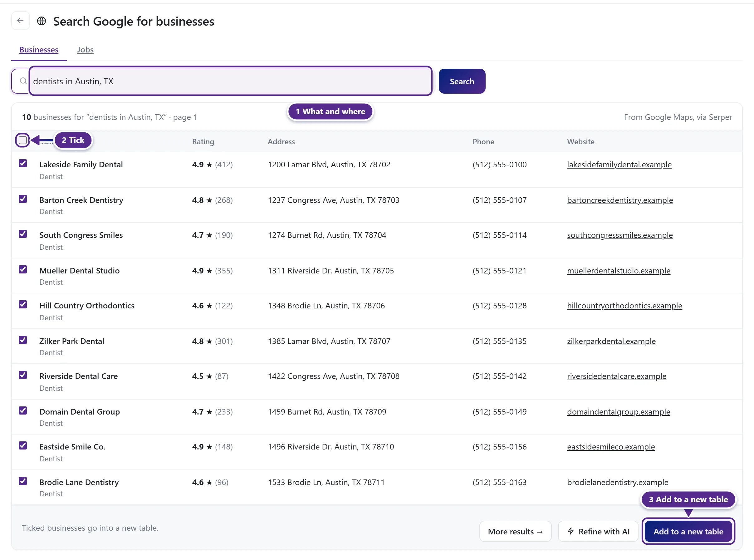Click the 4.5 rating of Riverside Dental Care
The height and width of the screenshot is (560, 754).
coord(198,376)
